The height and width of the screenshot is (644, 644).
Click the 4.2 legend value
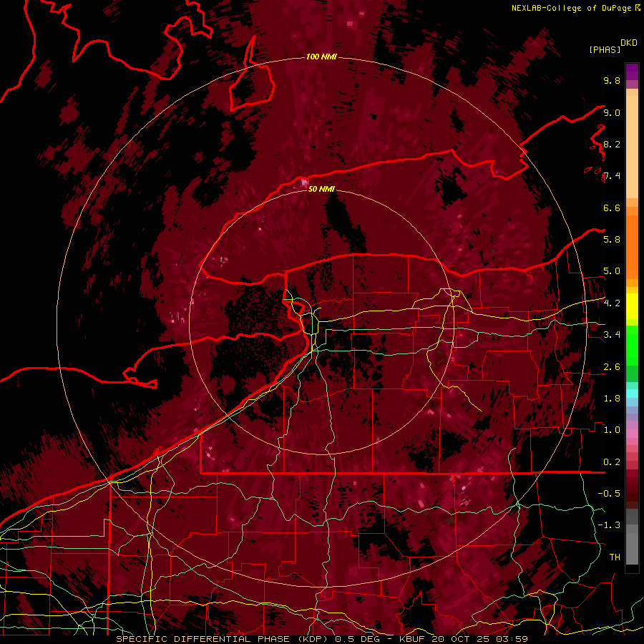pos(612,303)
